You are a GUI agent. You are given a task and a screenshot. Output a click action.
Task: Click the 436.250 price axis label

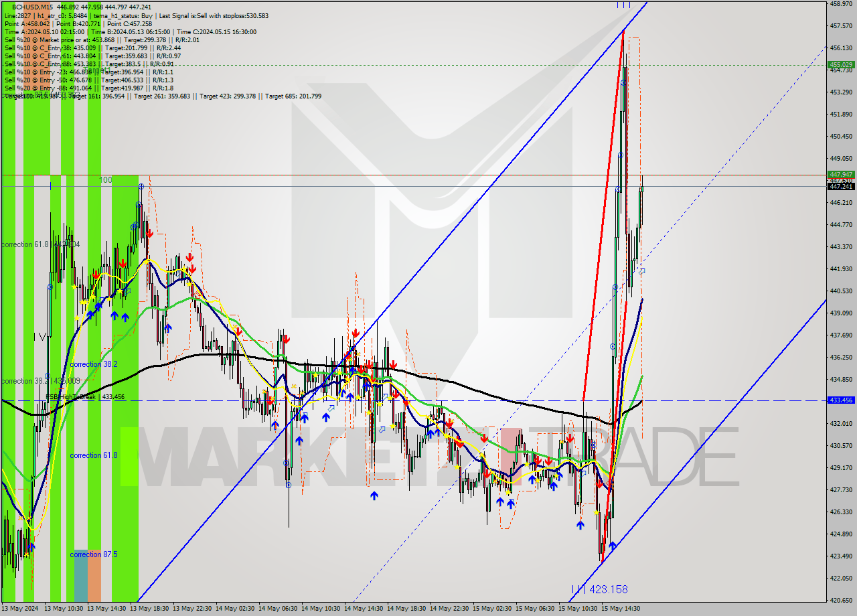click(841, 358)
